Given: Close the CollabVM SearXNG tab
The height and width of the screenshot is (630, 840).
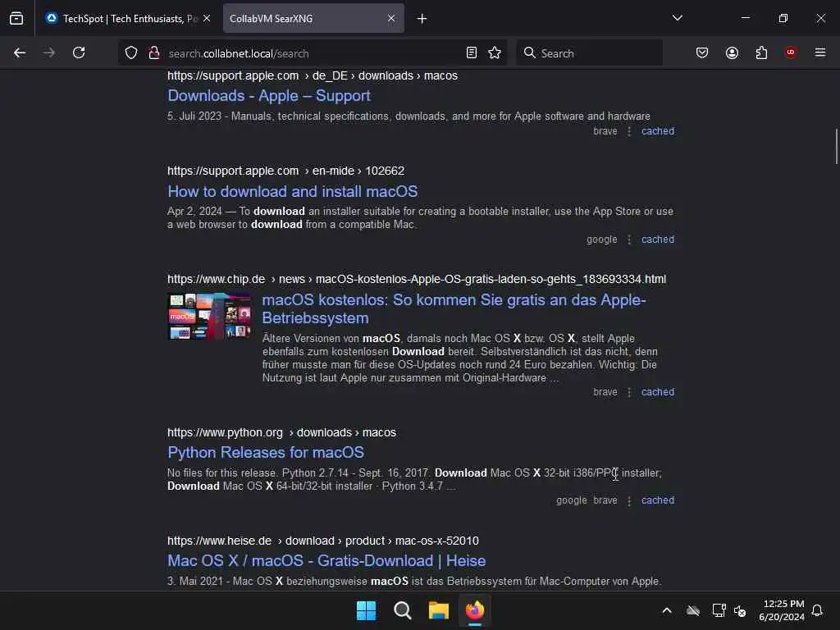Looking at the screenshot, I should (391, 18).
